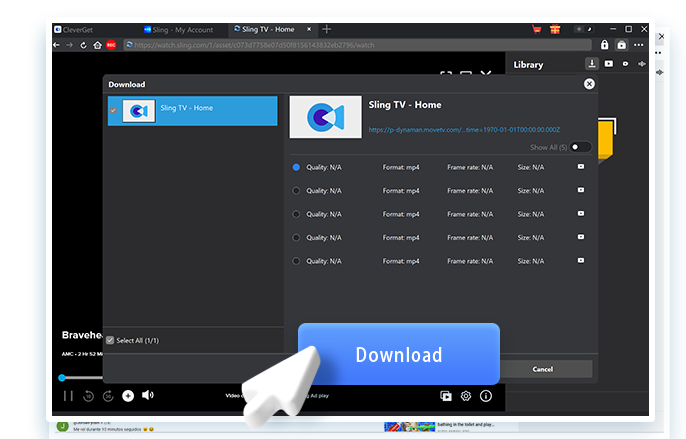Click video icon on fourth quality row

581,237
